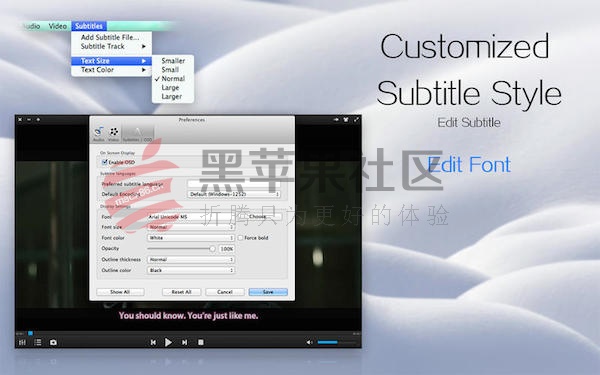Open the playlist icon
600x375 pixels.
pyautogui.click(x=38, y=342)
